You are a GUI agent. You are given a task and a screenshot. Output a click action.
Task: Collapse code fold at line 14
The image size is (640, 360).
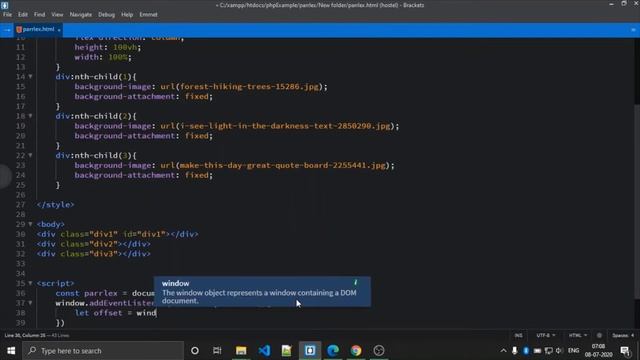click(30, 76)
